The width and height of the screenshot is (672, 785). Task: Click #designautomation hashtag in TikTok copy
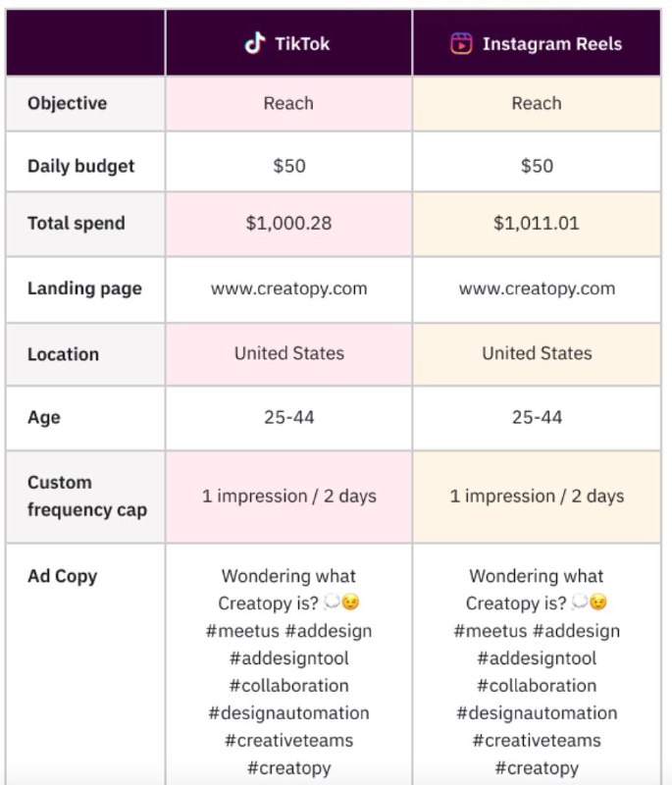(288, 713)
